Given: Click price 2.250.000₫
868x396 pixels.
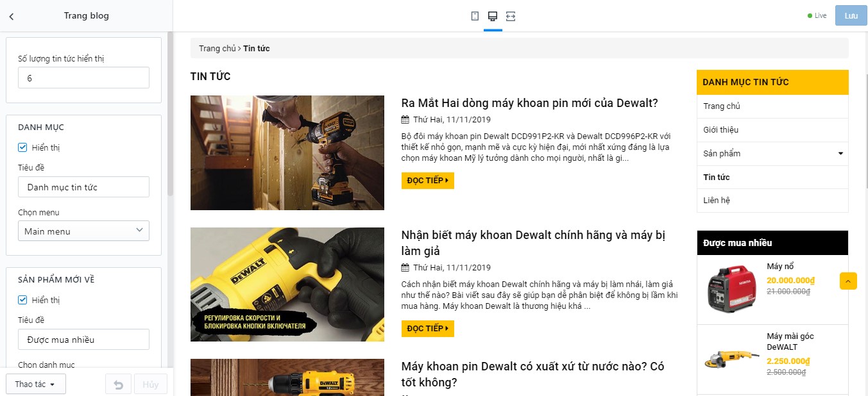Looking at the screenshot, I should (788, 361).
